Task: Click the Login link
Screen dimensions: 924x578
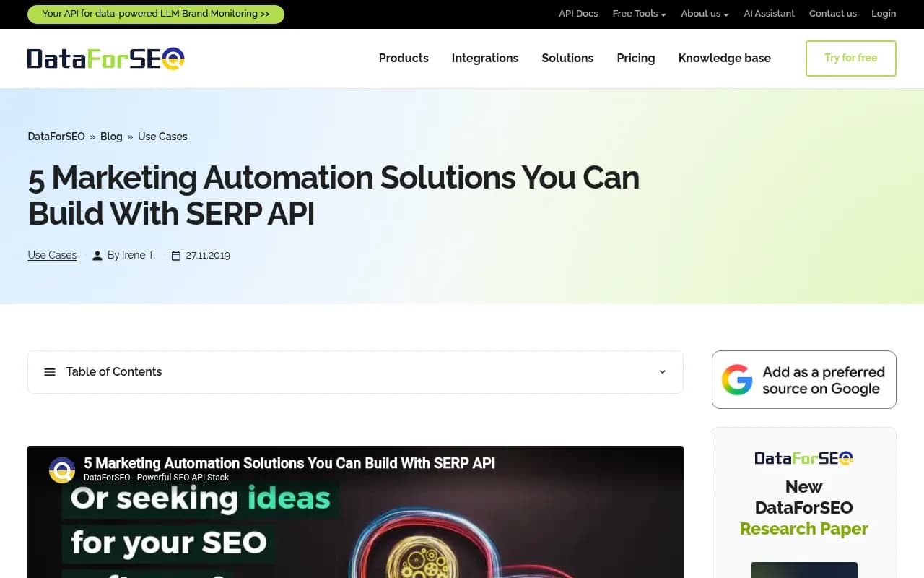Action: [884, 14]
